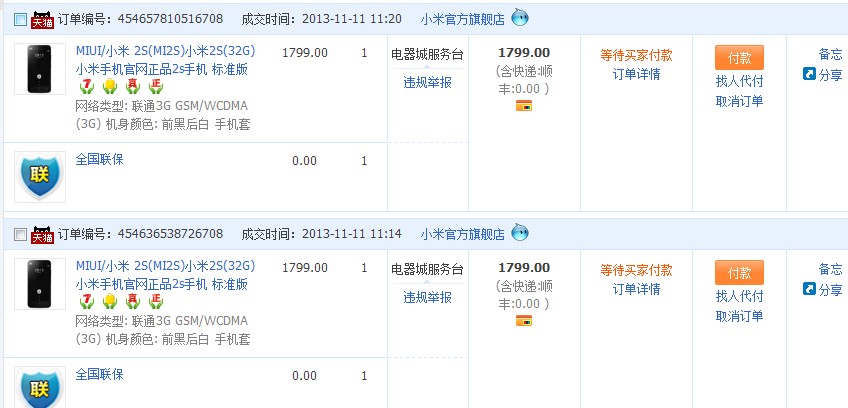Click the 付款 button for the second order
This screenshot has height=408, width=848.
739,273
